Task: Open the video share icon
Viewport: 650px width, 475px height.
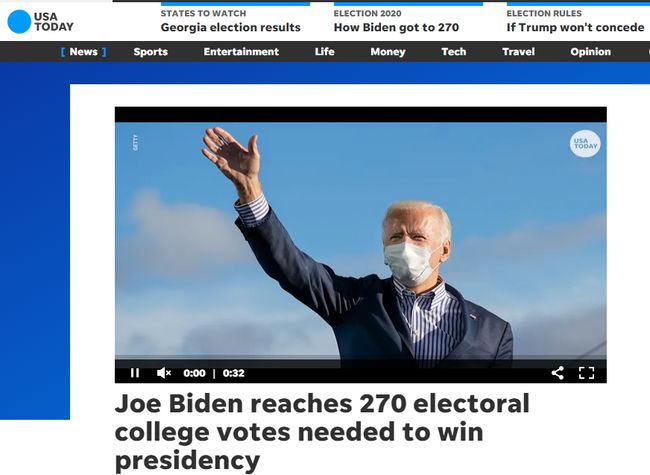Action: click(558, 373)
